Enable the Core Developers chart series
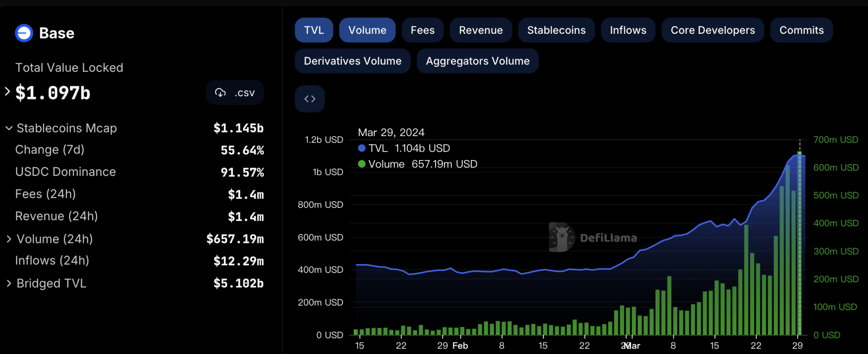The image size is (868, 354). tap(713, 30)
